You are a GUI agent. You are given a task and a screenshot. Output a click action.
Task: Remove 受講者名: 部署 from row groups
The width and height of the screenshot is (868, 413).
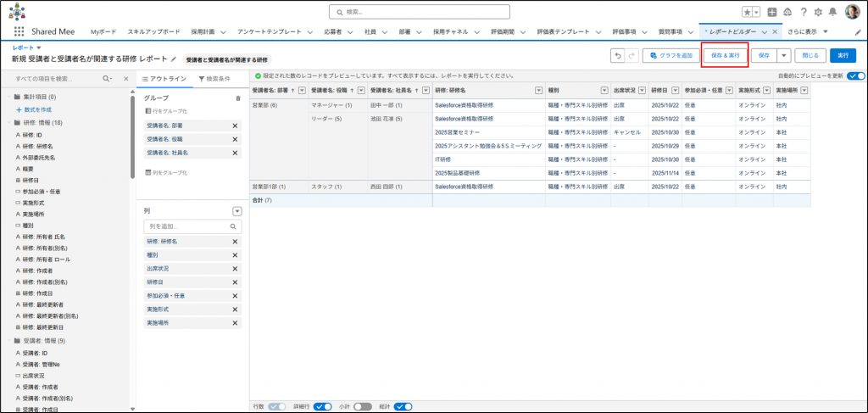pos(235,126)
